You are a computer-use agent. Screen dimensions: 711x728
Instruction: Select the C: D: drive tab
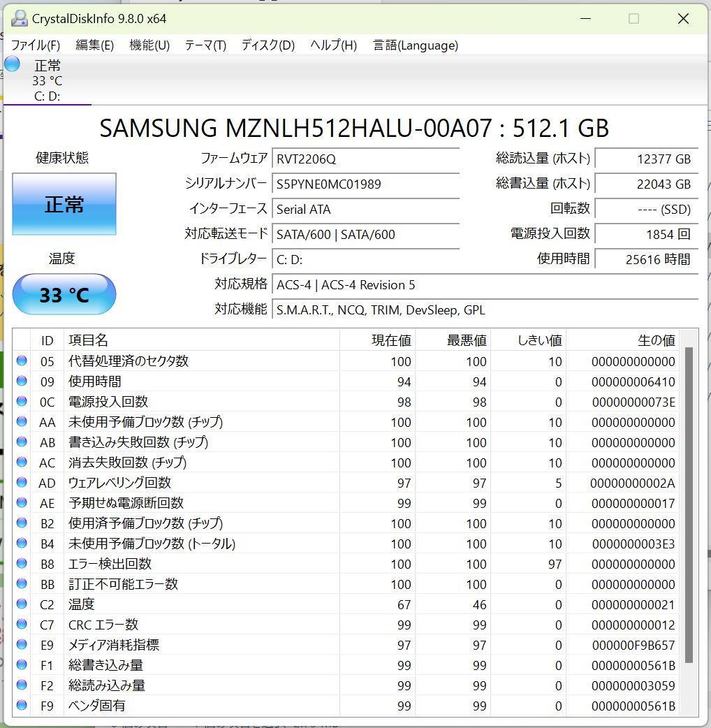(46, 96)
